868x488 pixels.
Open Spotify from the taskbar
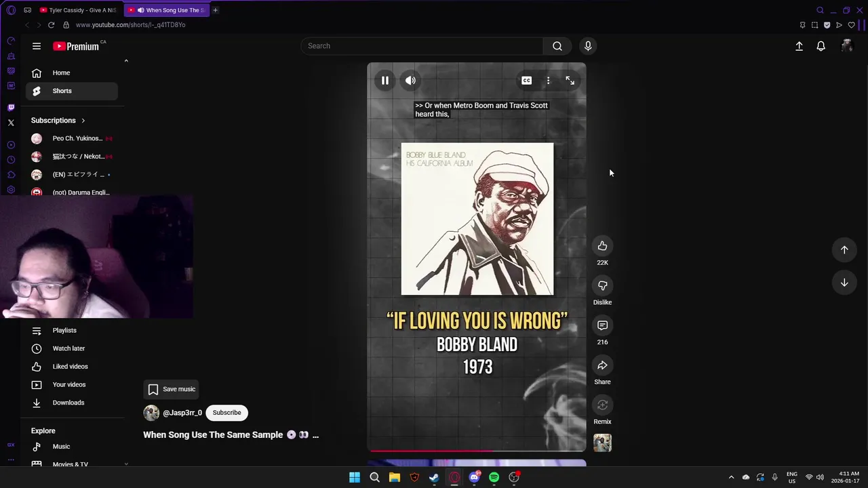coord(494,478)
